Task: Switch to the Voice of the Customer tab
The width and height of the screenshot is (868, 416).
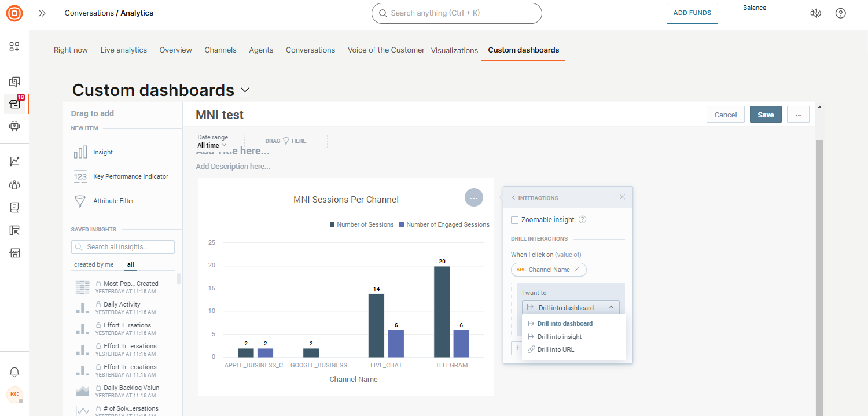Action: (385, 50)
